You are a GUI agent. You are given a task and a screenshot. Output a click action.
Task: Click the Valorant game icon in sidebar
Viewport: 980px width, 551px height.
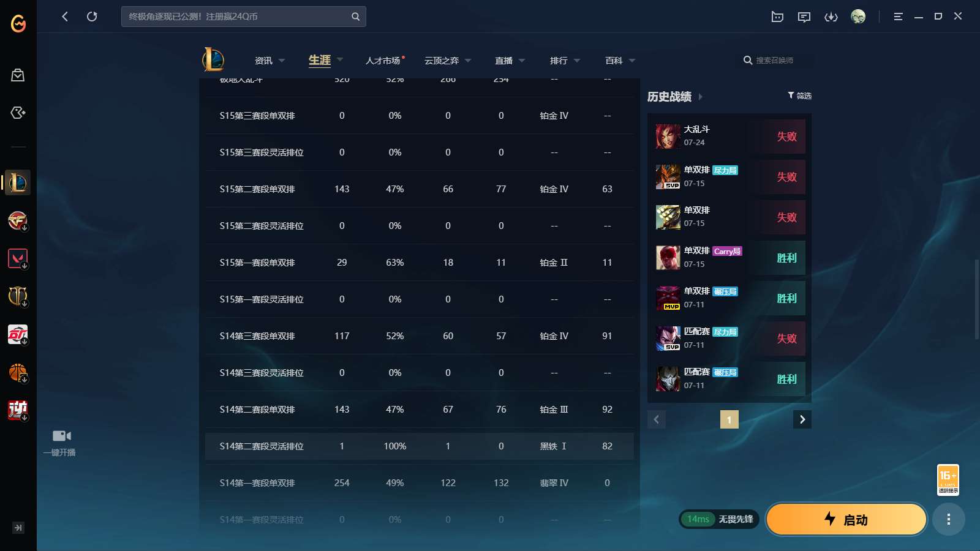[18, 258]
